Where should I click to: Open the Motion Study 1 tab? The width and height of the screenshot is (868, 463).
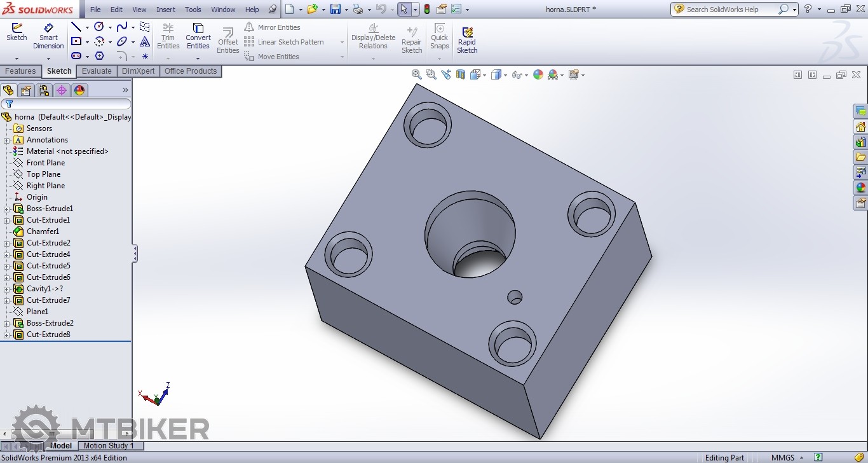109,446
